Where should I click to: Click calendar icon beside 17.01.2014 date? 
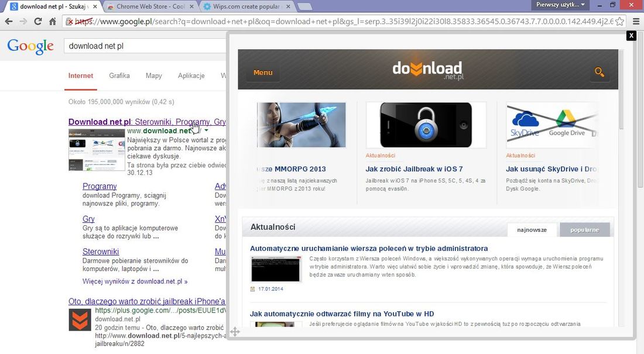(252, 289)
